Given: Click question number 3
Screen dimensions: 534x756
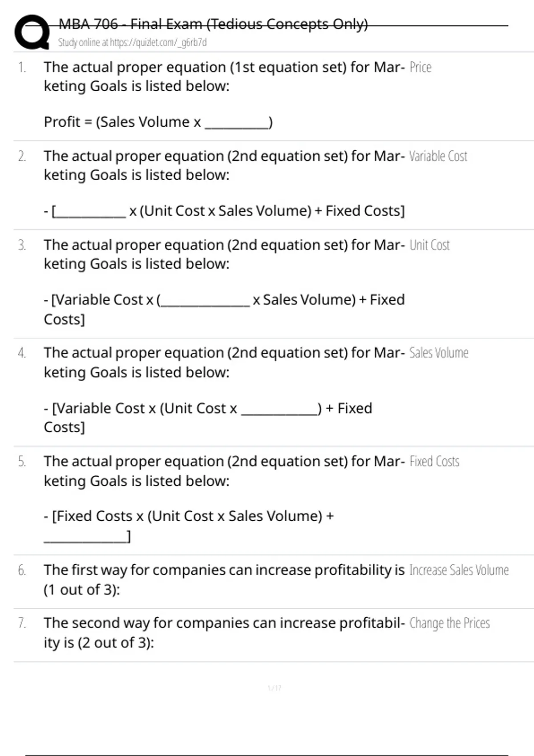Looking at the screenshot, I should [22, 245].
